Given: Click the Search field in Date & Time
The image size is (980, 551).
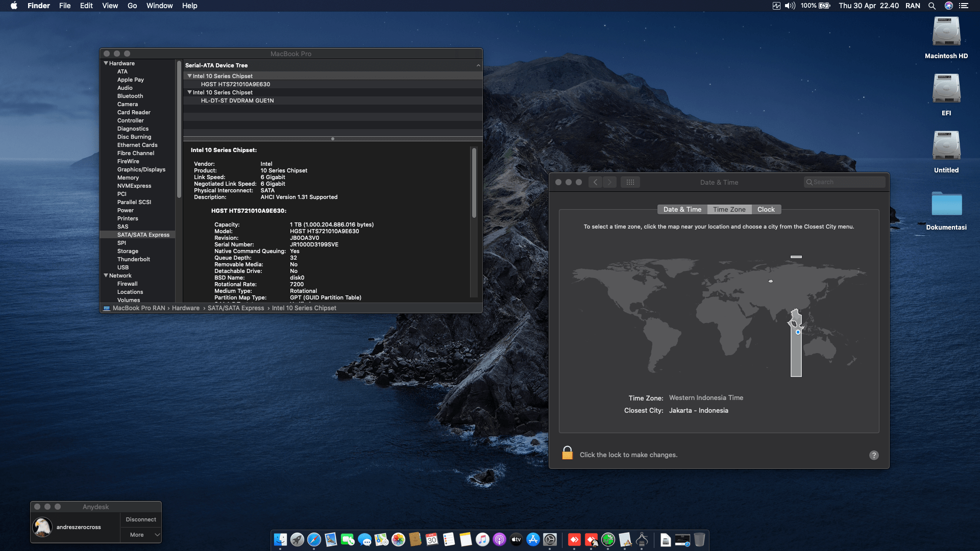Looking at the screenshot, I should (x=844, y=182).
